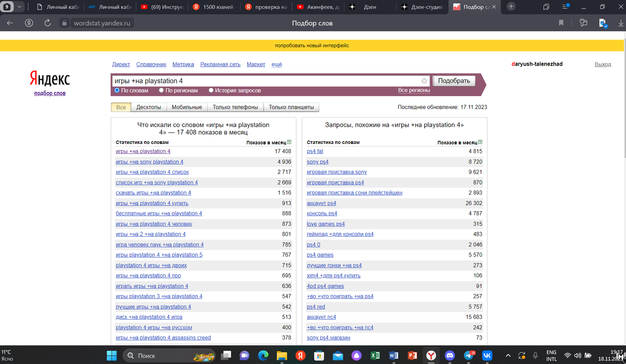The height and width of the screenshot is (364, 626).
Task: Click similar query лучшие гонки +на ps4
Action: click(334, 265)
